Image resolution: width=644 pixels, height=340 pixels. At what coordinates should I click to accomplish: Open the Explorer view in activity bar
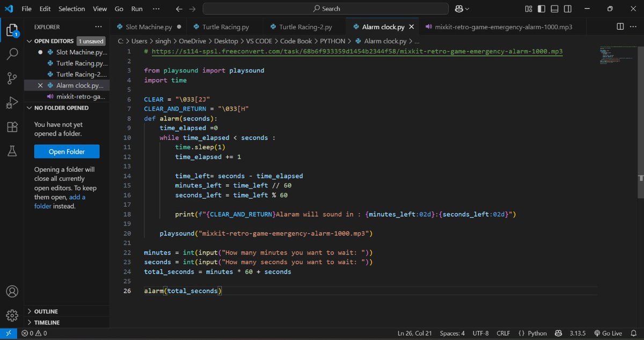click(x=12, y=30)
